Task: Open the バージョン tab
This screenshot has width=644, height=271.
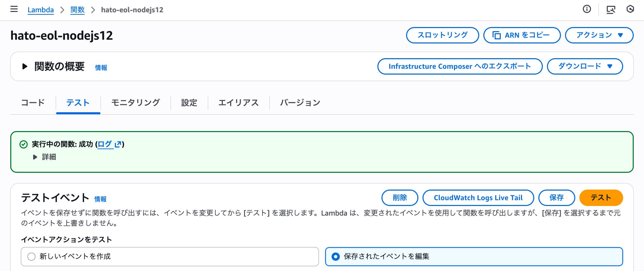Action: pyautogui.click(x=300, y=103)
